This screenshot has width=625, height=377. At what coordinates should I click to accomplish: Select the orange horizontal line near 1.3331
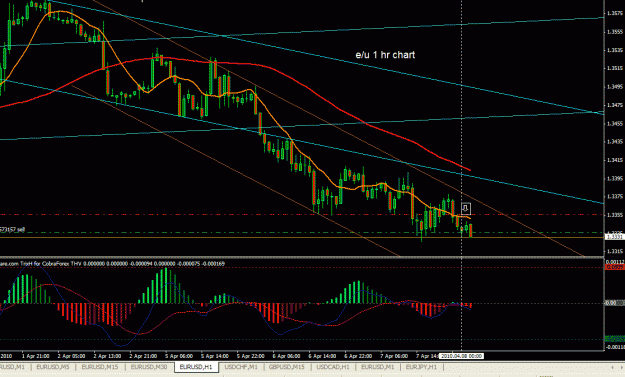[302, 238]
